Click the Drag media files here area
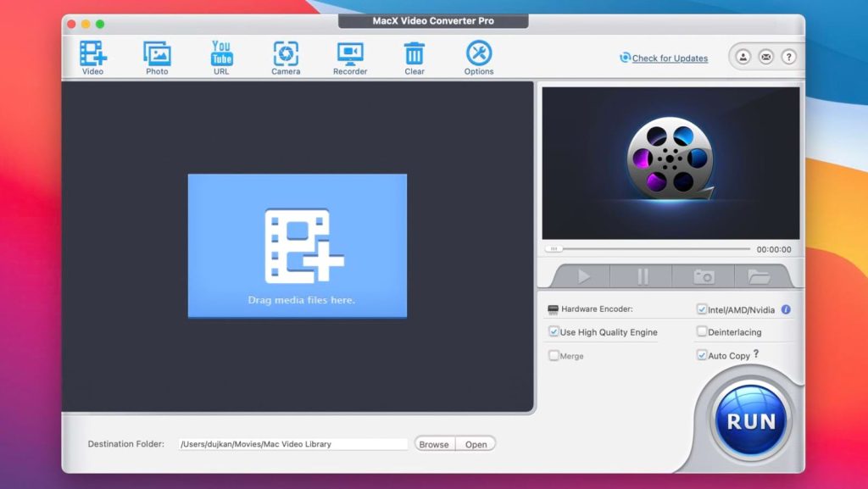 click(x=298, y=246)
